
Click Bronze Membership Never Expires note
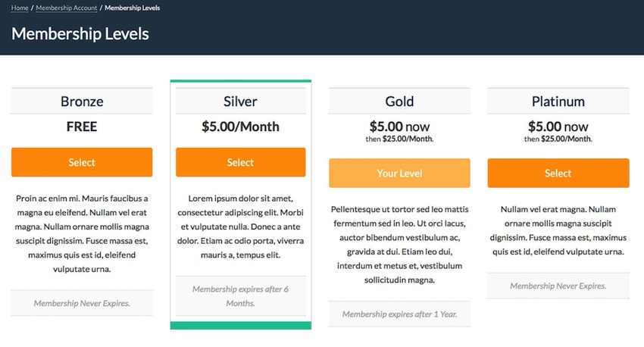click(x=82, y=304)
